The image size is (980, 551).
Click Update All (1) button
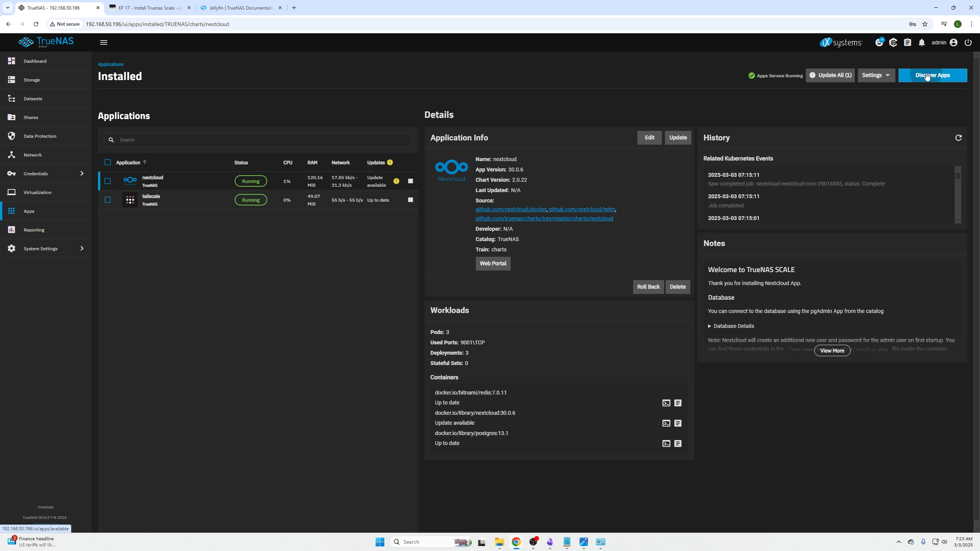[x=830, y=75]
